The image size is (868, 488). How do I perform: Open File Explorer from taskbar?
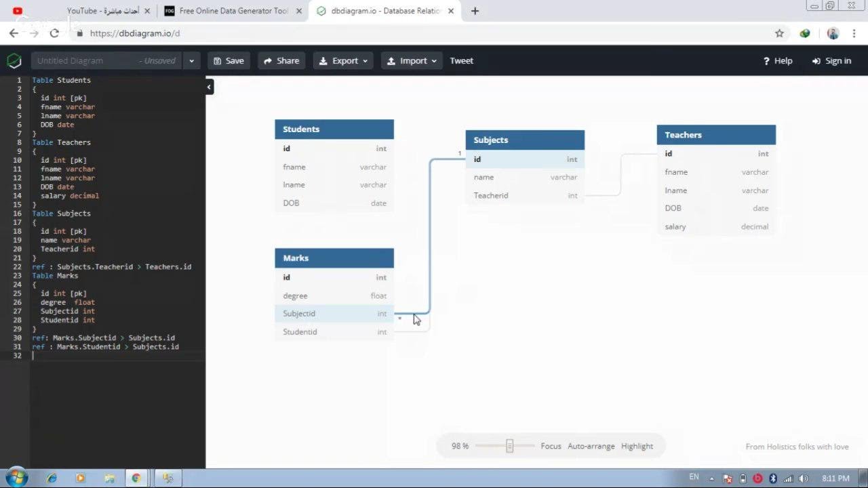point(108,478)
